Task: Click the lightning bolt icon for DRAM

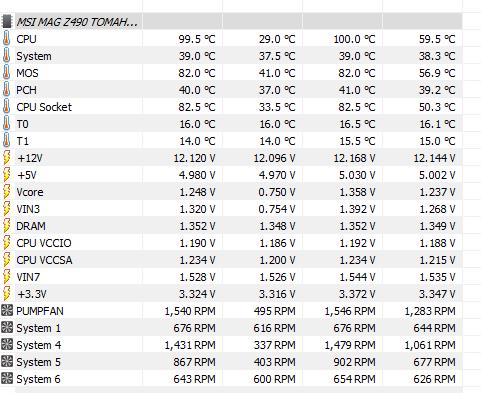Action: pos(7,226)
